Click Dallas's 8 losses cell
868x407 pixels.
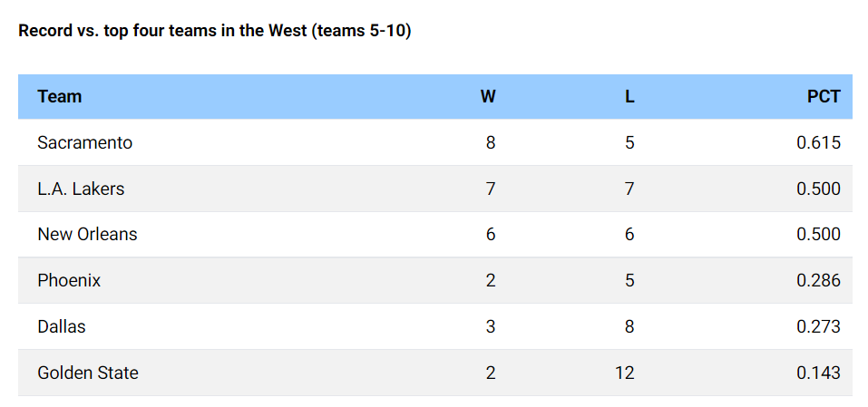click(629, 326)
